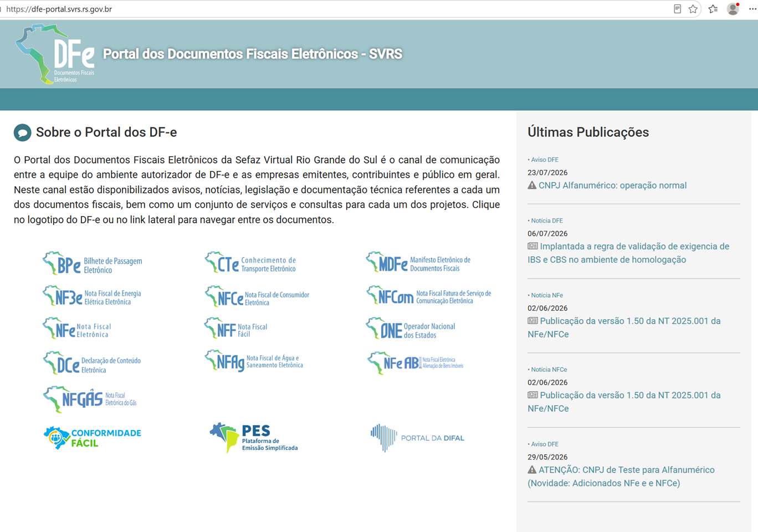Click the 02/06/2026 date under Notícia NFe
The image size is (758, 532).
point(547,308)
